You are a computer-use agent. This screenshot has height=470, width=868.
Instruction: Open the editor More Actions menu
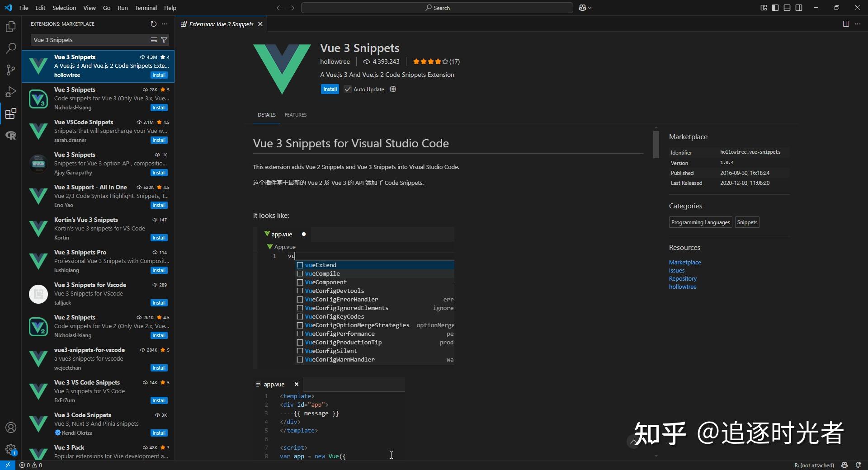pos(859,24)
